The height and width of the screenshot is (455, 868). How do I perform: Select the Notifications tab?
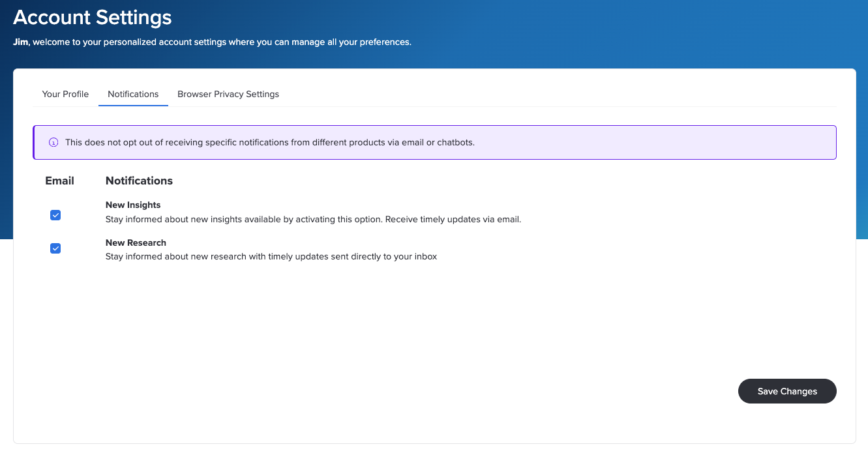point(133,94)
